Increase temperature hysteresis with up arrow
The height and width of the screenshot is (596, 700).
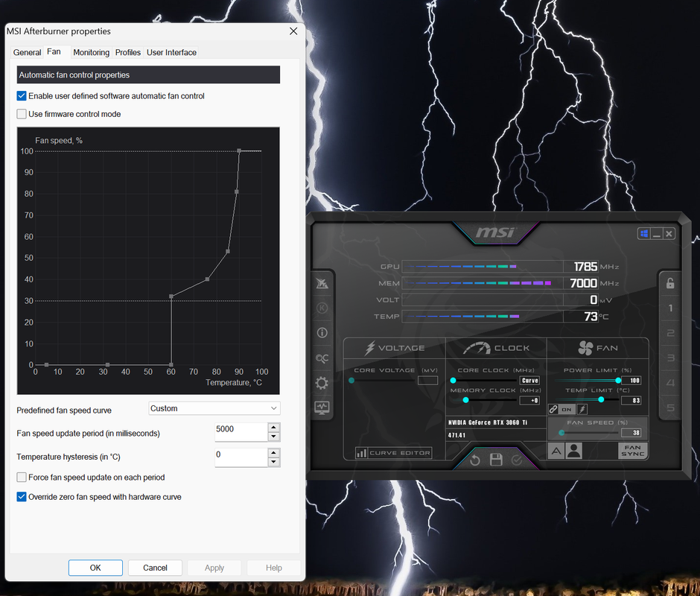(273, 452)
